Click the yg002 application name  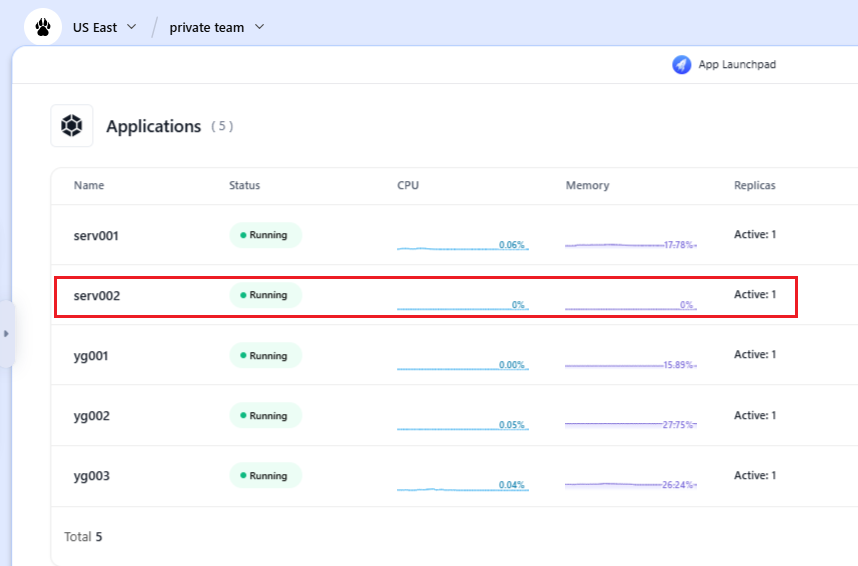91,416
